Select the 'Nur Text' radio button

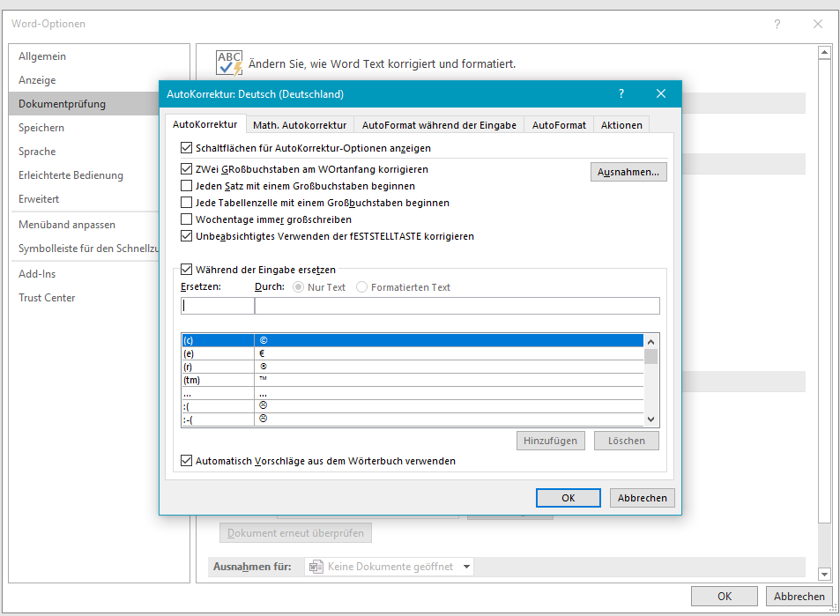tap(298, 287)
